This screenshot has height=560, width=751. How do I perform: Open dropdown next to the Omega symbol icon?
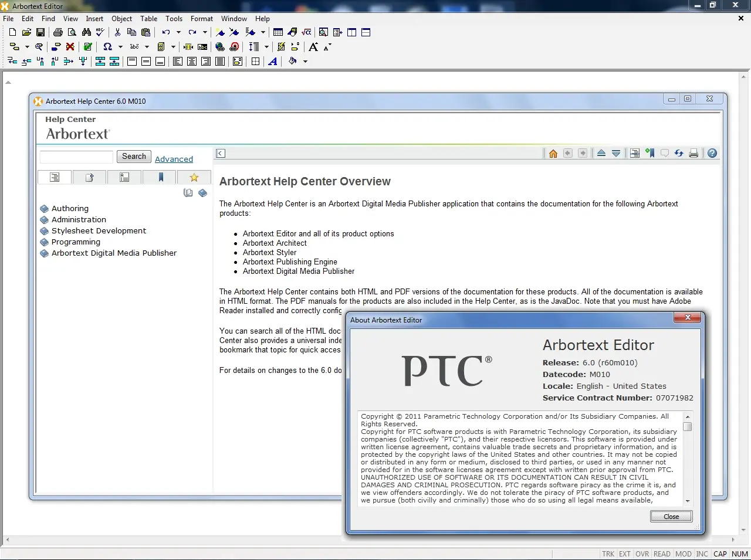[x=120, y=47]
